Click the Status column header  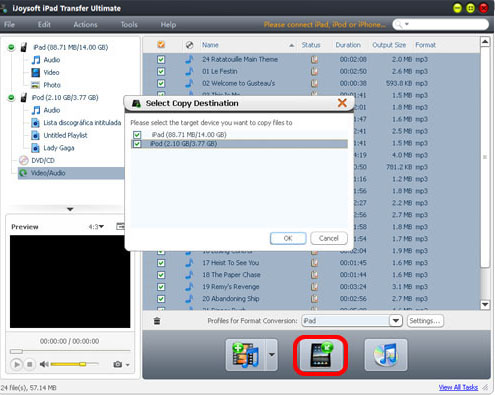[x=311, y=45]
